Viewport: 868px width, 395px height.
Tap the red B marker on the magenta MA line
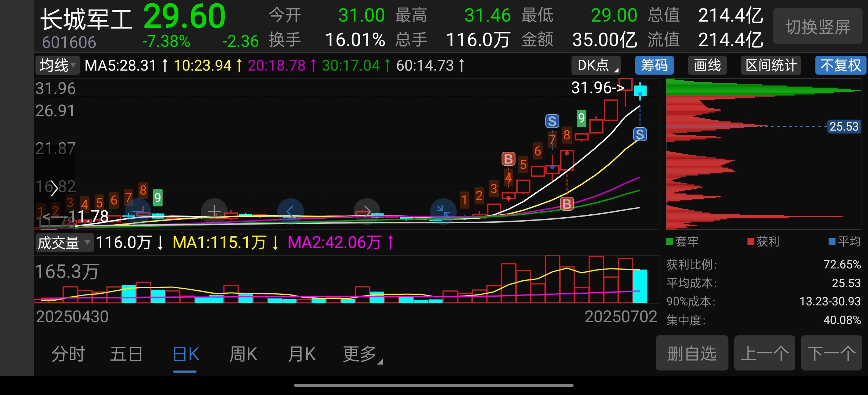click(x=567, y=204)
